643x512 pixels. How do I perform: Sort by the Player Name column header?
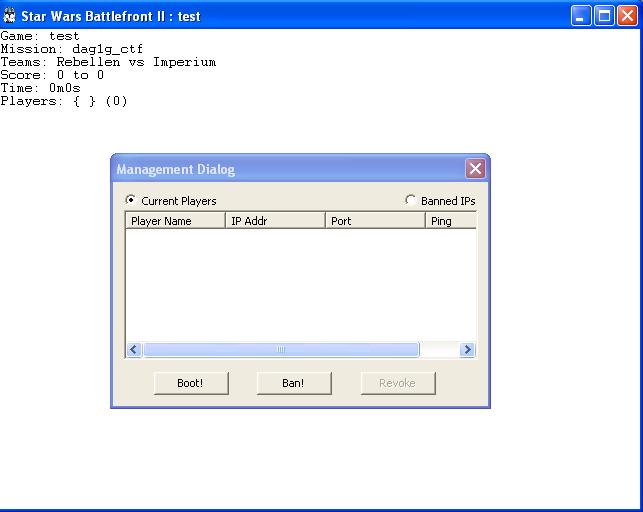175,221
